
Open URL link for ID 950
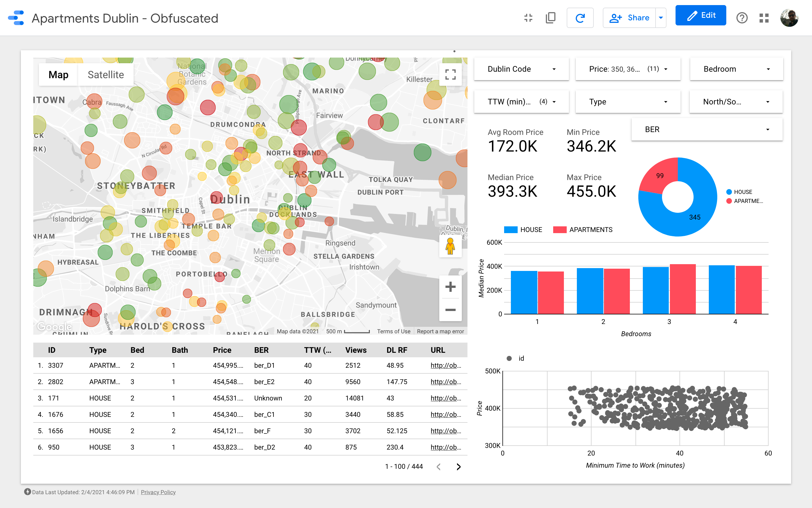click(445, 447)
